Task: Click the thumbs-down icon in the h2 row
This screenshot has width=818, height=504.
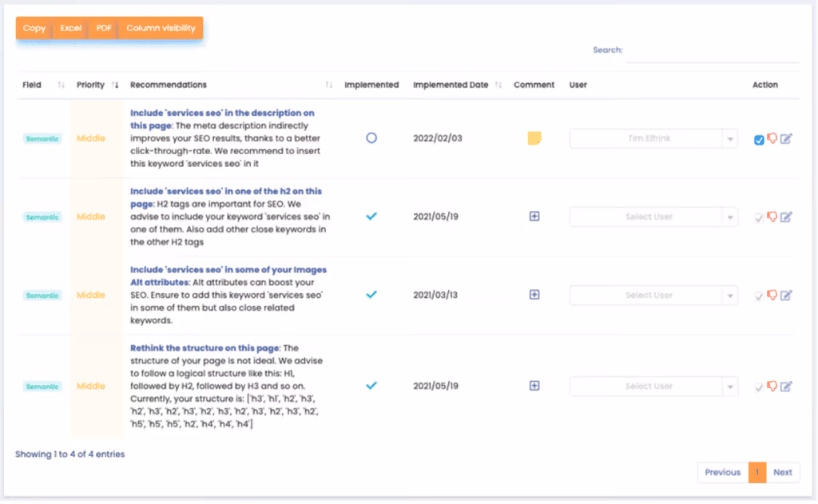Action: (772, 216)
